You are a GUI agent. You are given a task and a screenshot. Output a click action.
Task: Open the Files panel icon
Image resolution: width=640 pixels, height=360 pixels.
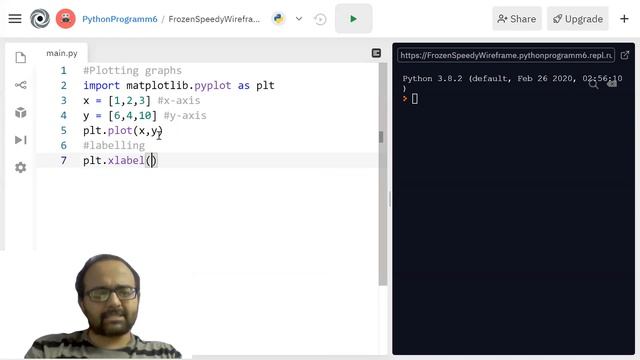coord(20,58)
